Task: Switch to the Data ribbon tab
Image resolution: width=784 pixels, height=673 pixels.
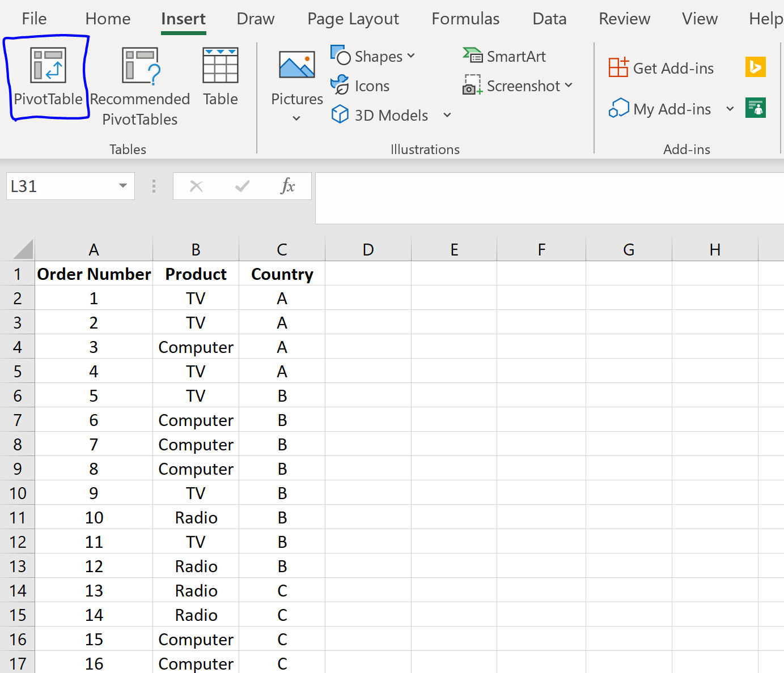Action: (x=549, y=19)
